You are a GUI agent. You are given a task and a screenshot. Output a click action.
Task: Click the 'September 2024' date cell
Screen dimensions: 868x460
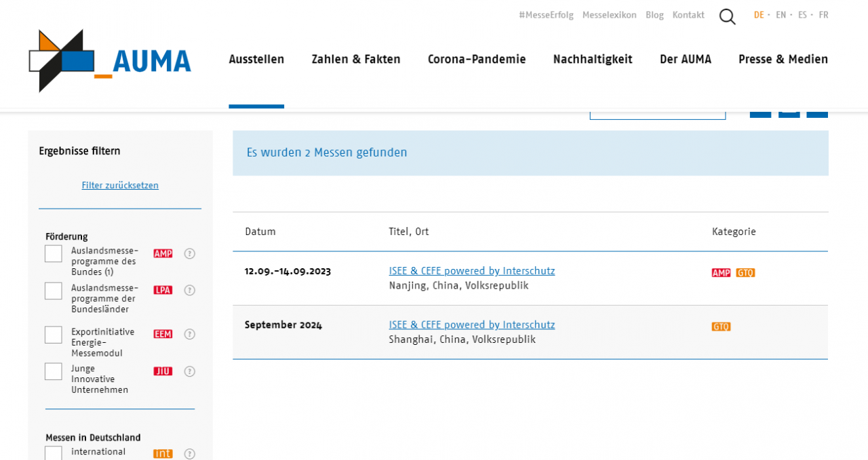[x=283, y=325]
